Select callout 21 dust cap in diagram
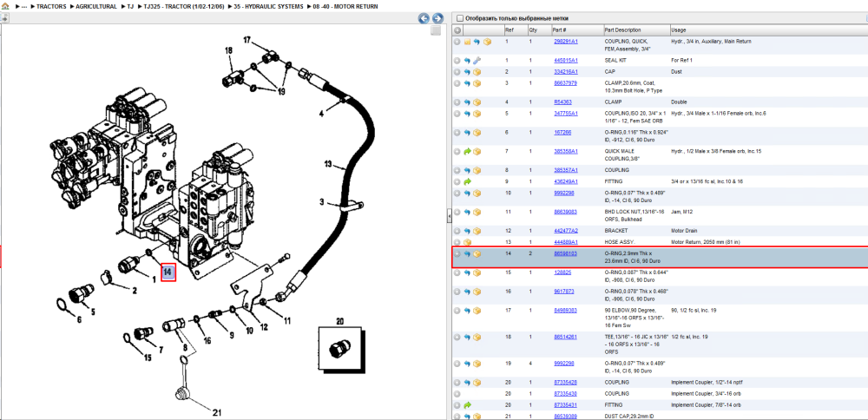The height and width of the screenshot is (420, 868). 216,411
